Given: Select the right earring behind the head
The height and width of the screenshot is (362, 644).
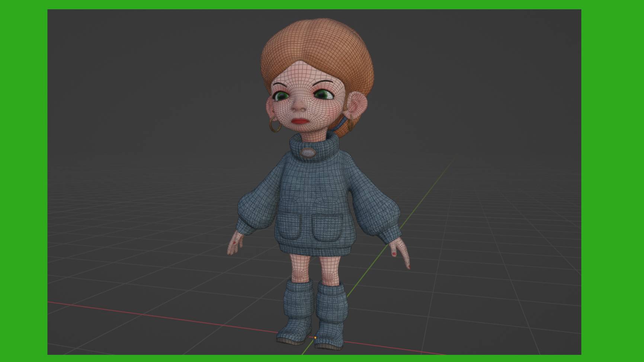Looking at the screenshot, I should point(350,121).
